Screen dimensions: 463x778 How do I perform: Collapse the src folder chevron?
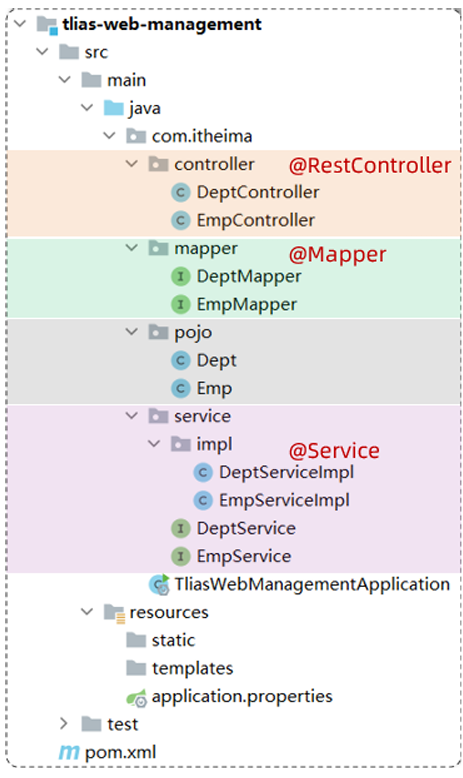[43, 51]
